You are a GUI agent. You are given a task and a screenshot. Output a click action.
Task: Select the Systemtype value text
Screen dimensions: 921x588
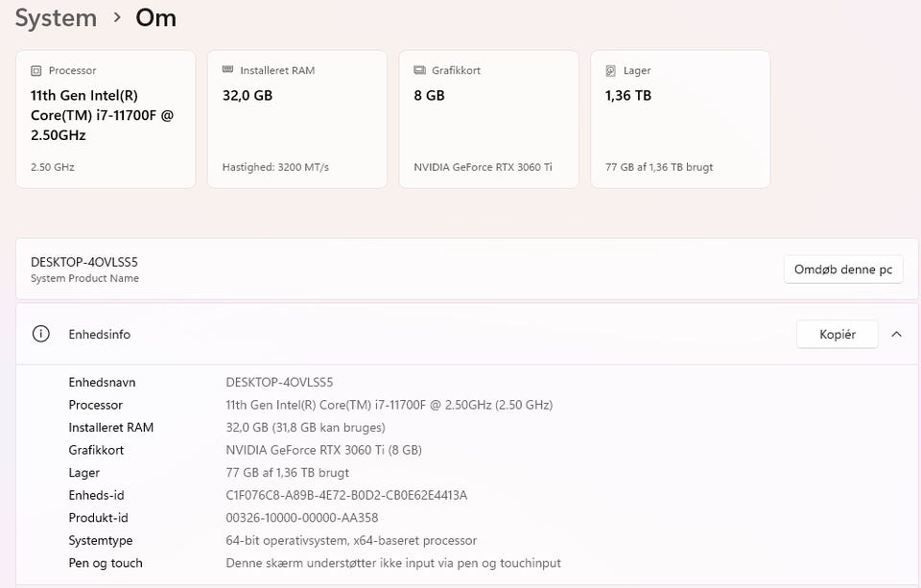[351, 540]
